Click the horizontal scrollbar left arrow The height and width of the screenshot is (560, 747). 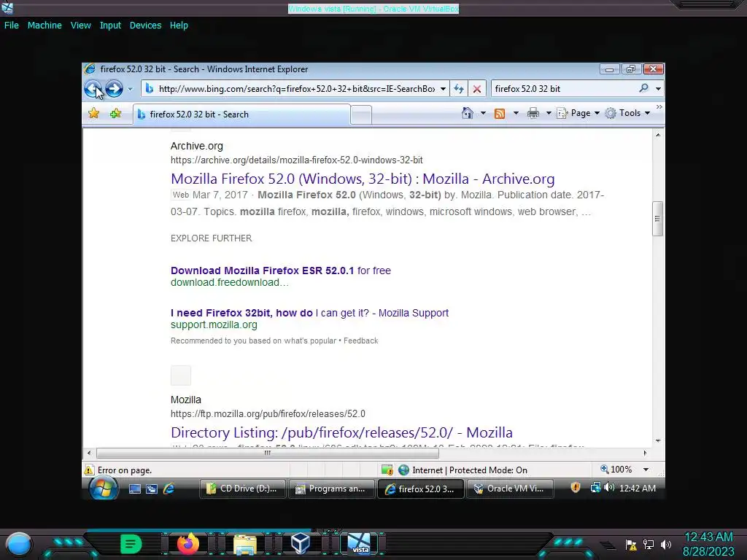tap(89, 453)
